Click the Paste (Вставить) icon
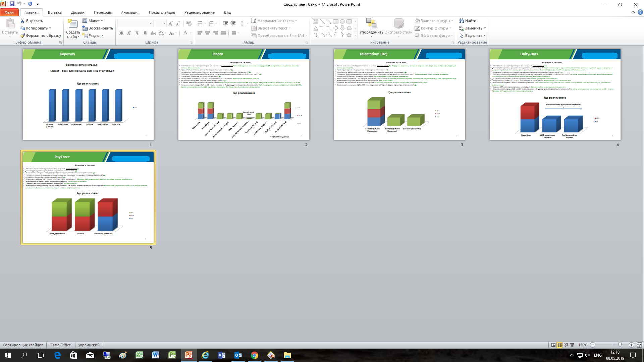Image resolution: width=644 pixels, height=362 pixels. (10, 23)
